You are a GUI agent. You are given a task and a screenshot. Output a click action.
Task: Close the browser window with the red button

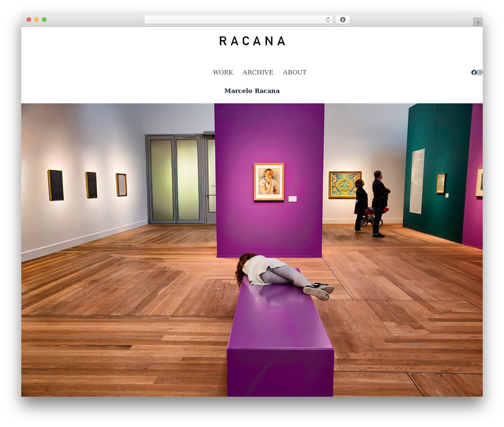tap(29, 20)
